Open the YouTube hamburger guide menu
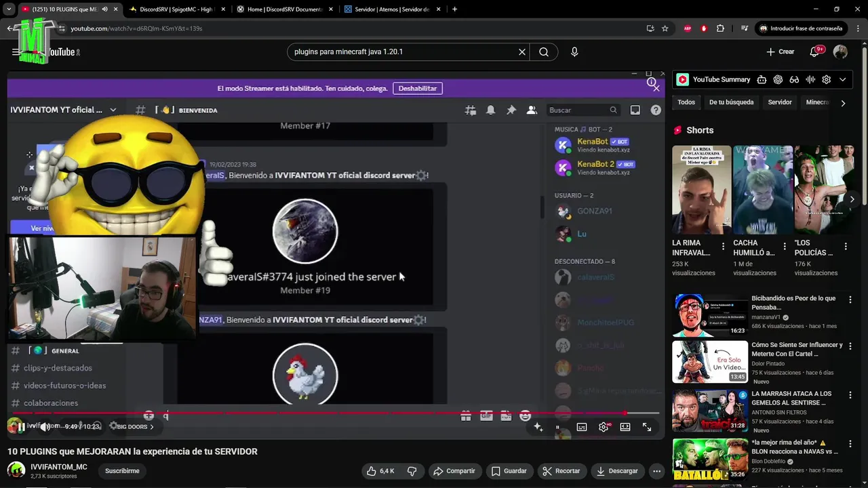Screen dimensions: 868x488 pos(15,52)
